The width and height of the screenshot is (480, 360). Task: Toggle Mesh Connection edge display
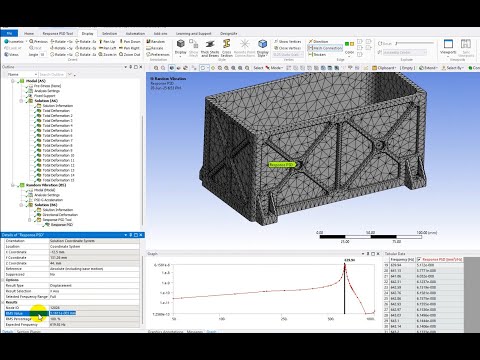point(325,48)
